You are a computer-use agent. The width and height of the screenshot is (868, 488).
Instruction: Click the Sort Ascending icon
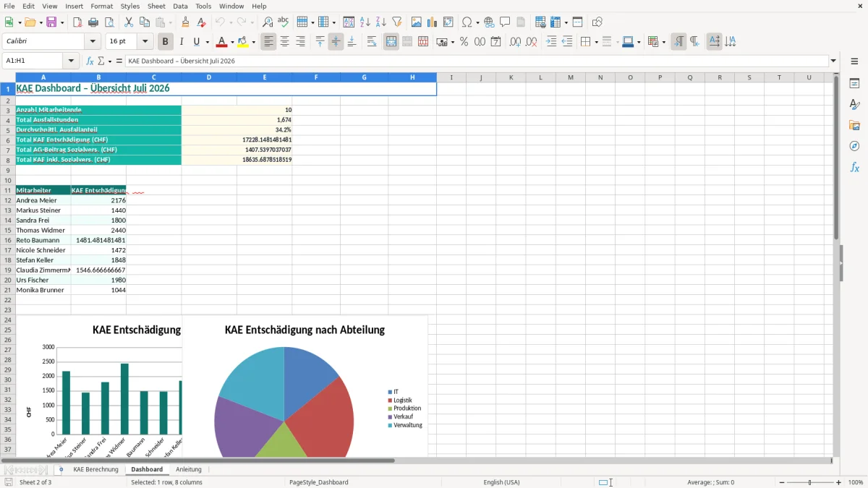365,22
